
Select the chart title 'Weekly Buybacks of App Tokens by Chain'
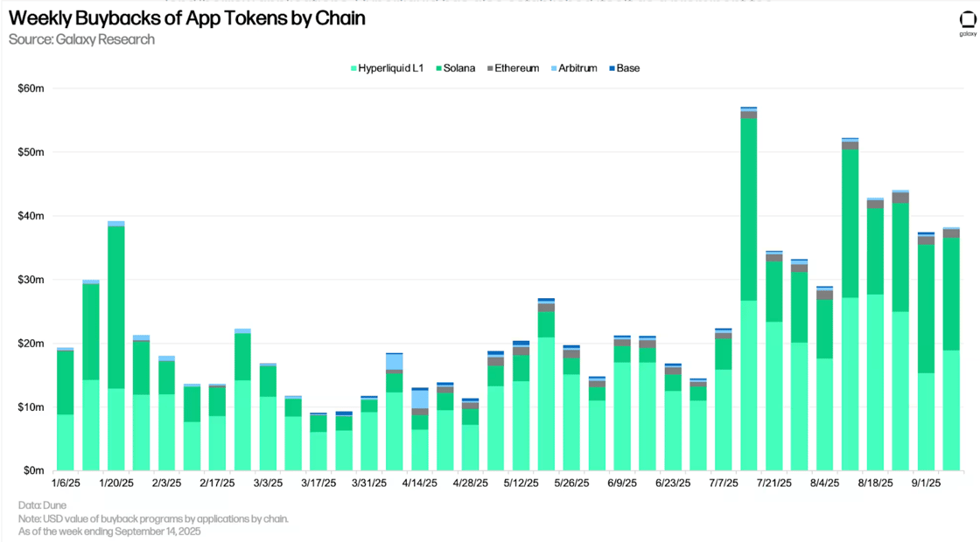186,17
